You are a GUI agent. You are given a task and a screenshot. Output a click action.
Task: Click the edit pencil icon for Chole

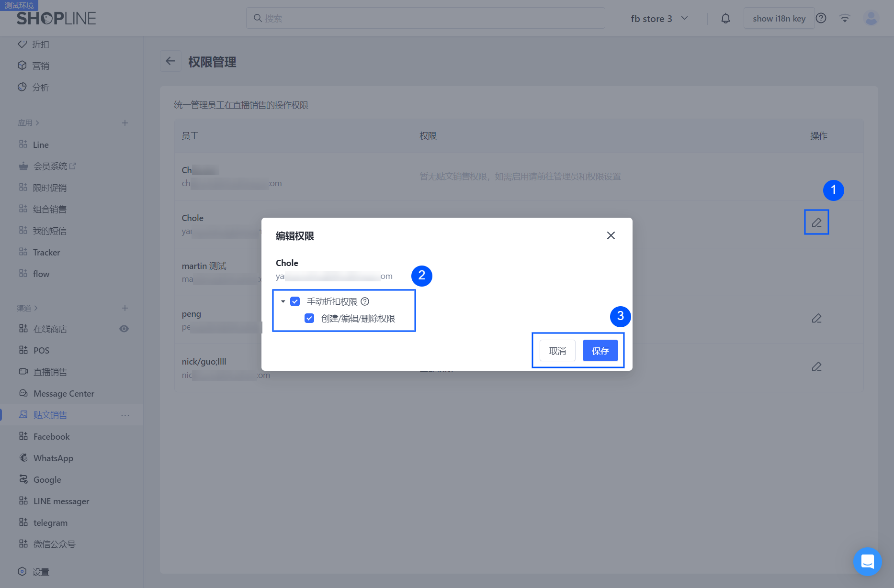coord(816,222)
